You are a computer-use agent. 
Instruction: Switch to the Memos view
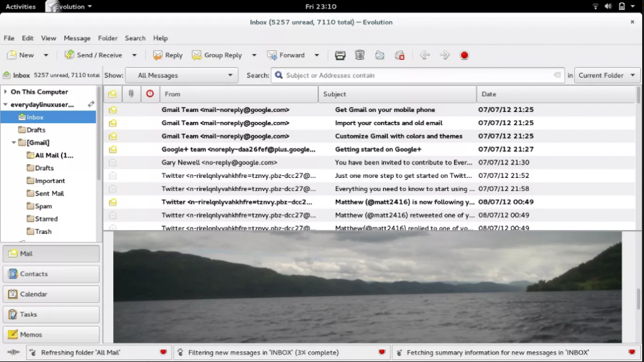click(51, 334)
